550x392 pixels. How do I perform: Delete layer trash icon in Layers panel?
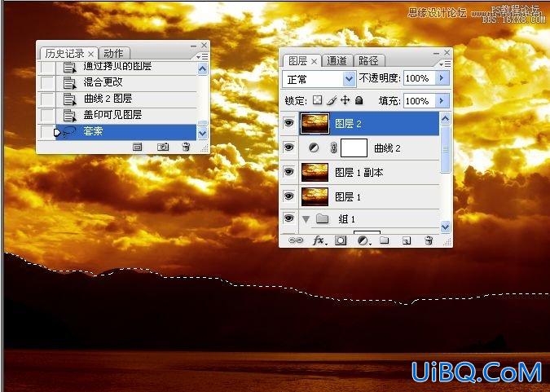pyautogui.click(x=429, y=240)
